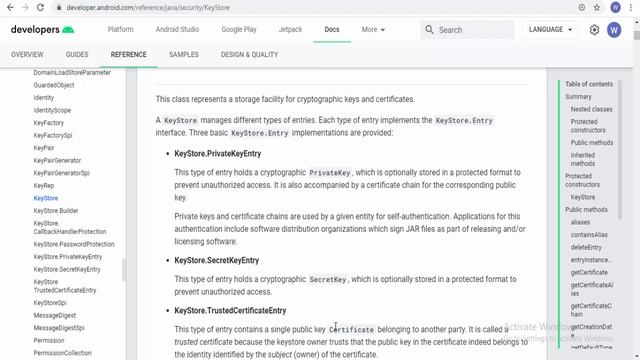
Task: Click the left sidebar scrollbar thumb
Action: tap(124, 270)
